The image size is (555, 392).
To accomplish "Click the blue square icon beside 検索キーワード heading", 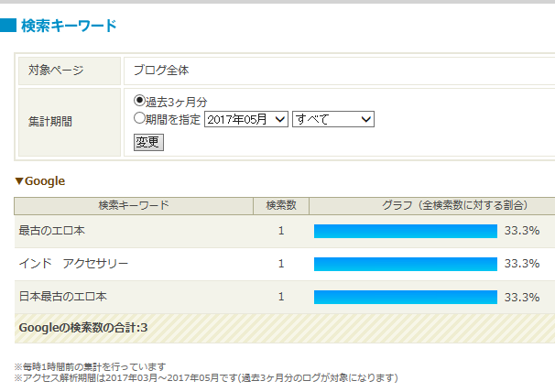I will 8,26.
